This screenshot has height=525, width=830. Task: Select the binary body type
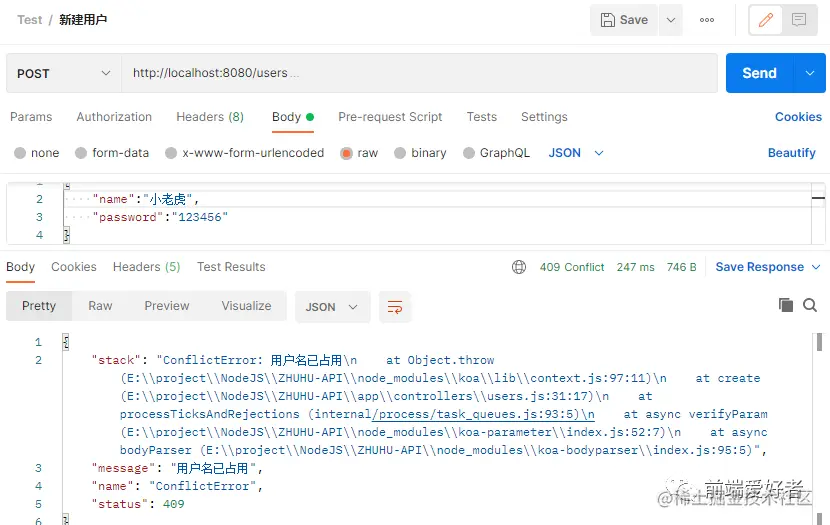coord(420,153)
